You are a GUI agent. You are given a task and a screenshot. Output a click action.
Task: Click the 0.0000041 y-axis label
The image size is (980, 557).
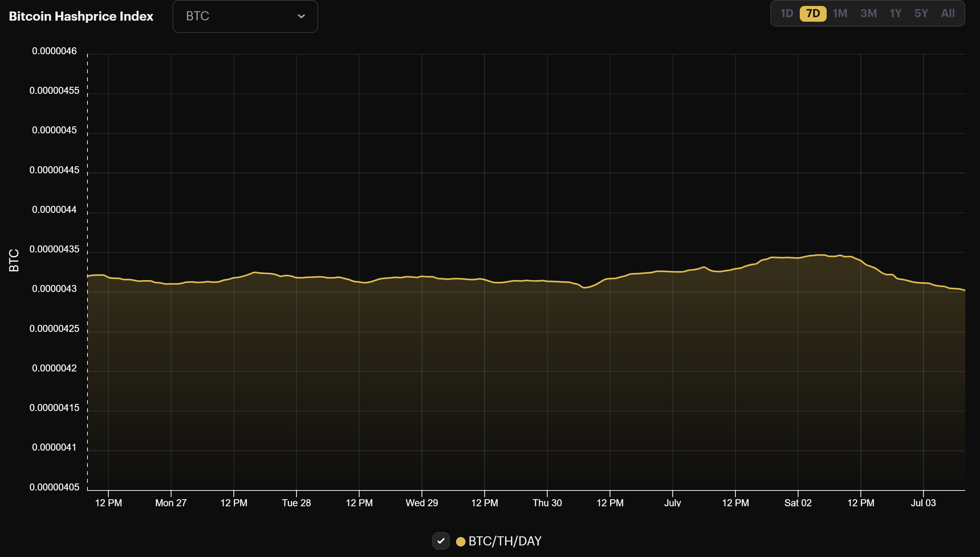54,447
